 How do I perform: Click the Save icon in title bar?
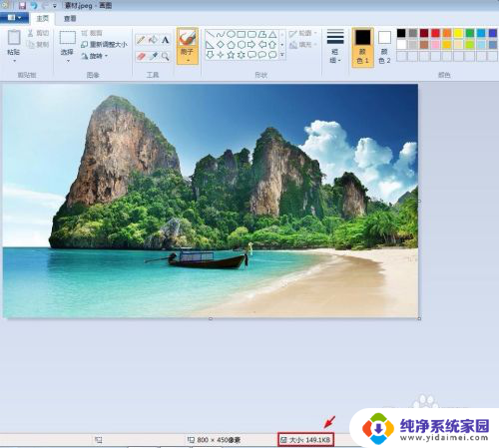22,5
